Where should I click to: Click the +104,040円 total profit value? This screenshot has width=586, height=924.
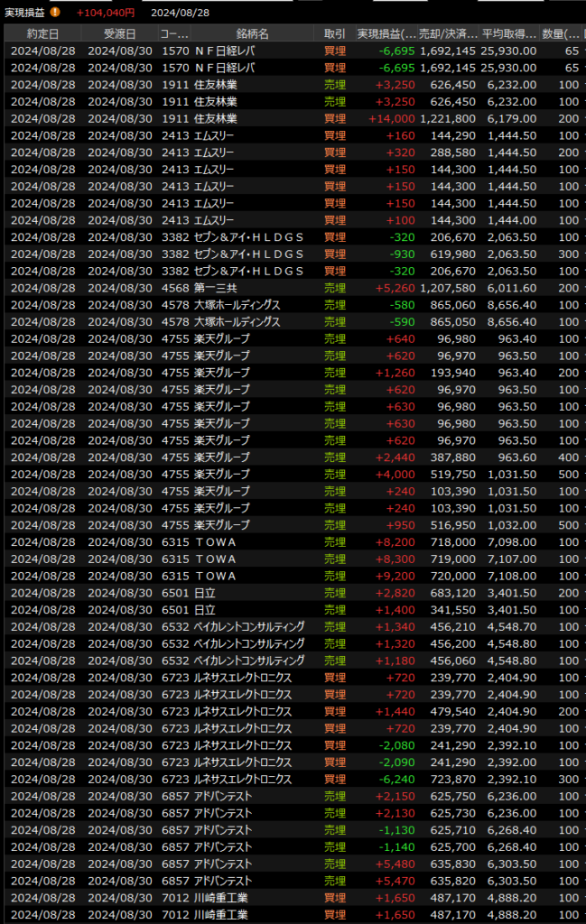106,12
